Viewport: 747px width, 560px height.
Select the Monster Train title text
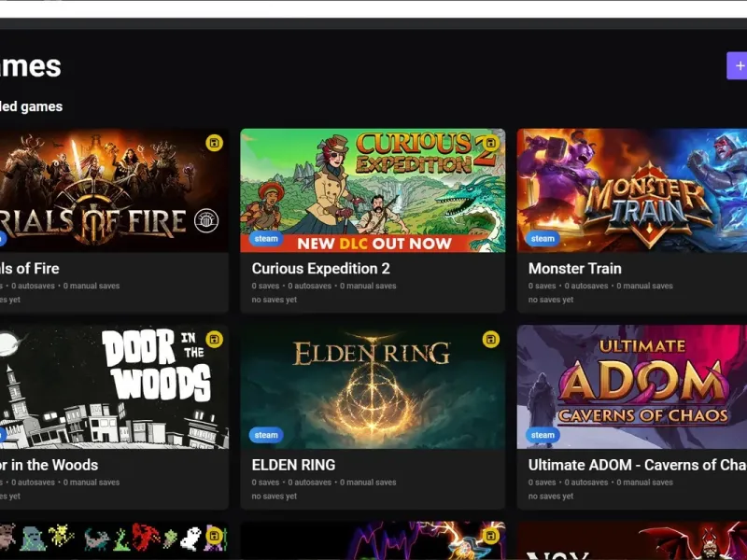[574, 269]
